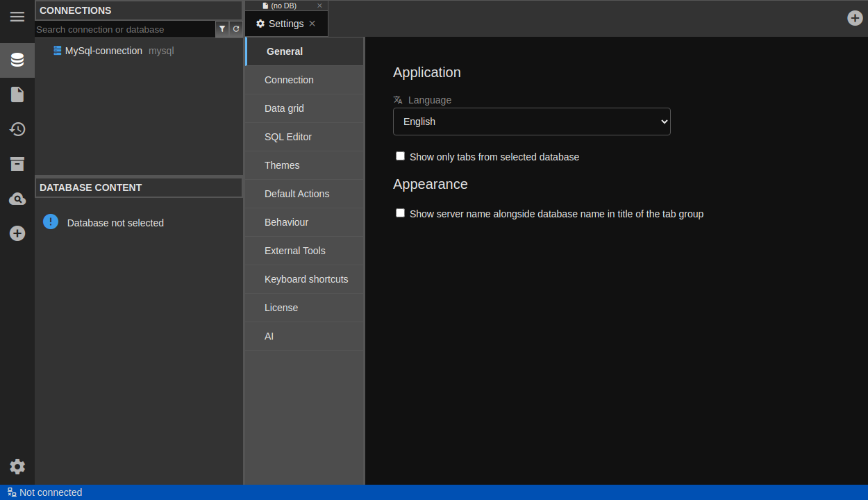Switch to the Themes settings section
Viewport: 868px width, 500px height.
pyautogui.click(x=282, y=165)
